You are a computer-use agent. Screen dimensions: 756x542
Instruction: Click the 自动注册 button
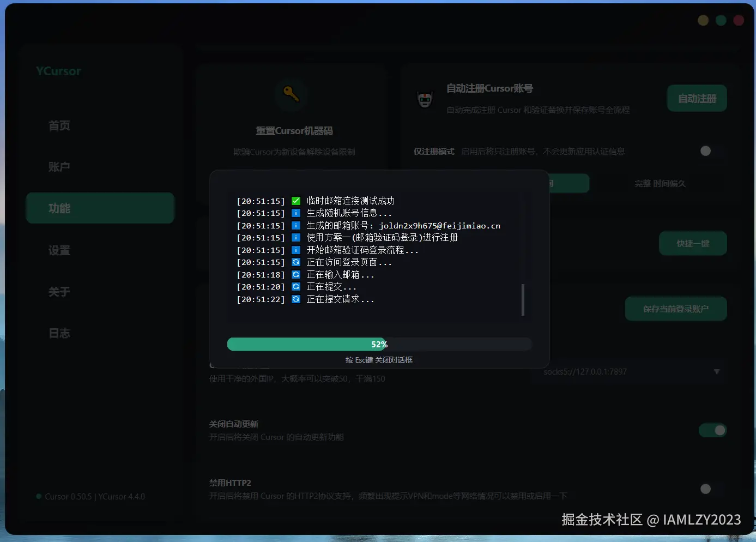point(697,98)
